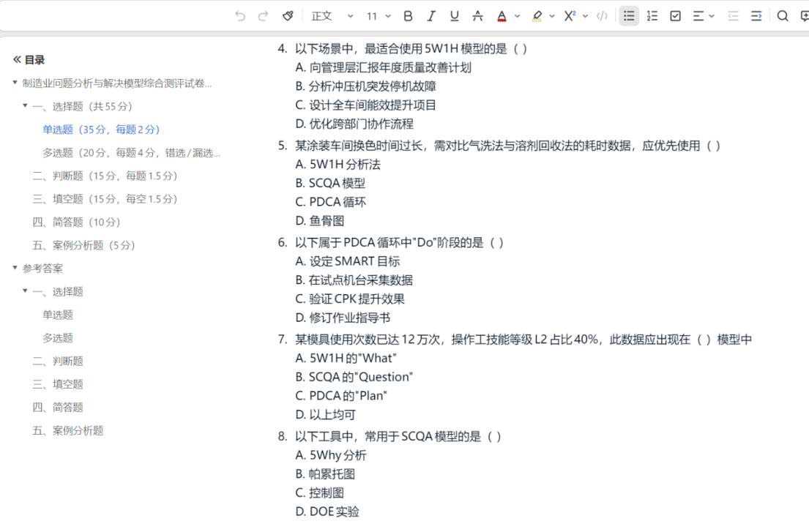This screenshot has width=809, height=532.
Task: Apply the red font color
Action: click(502, 16)
